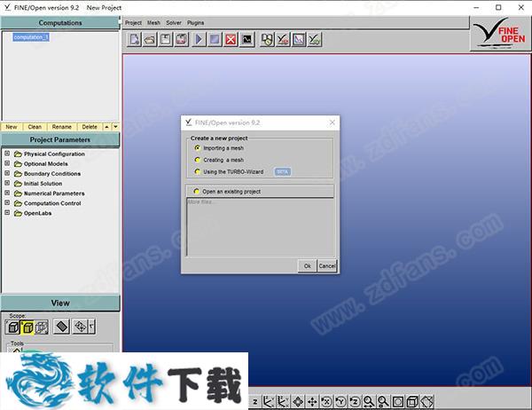Select the Importing a mesh radio option
532x410 pixels.
[197, 148]
